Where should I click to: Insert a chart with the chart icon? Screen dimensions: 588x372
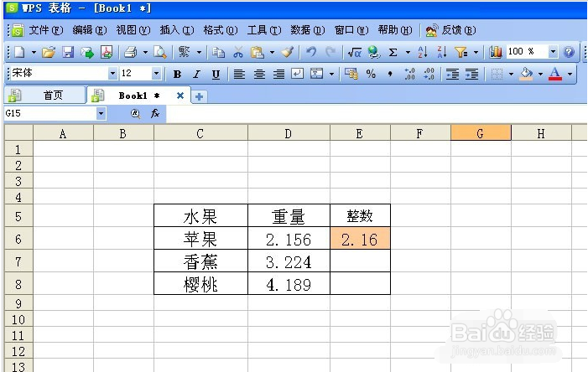[496, 52]
